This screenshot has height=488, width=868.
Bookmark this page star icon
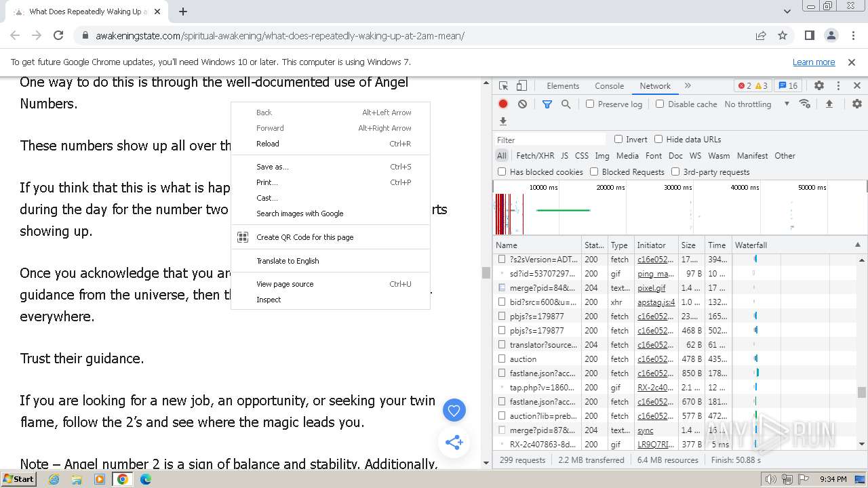pos(783,36)
